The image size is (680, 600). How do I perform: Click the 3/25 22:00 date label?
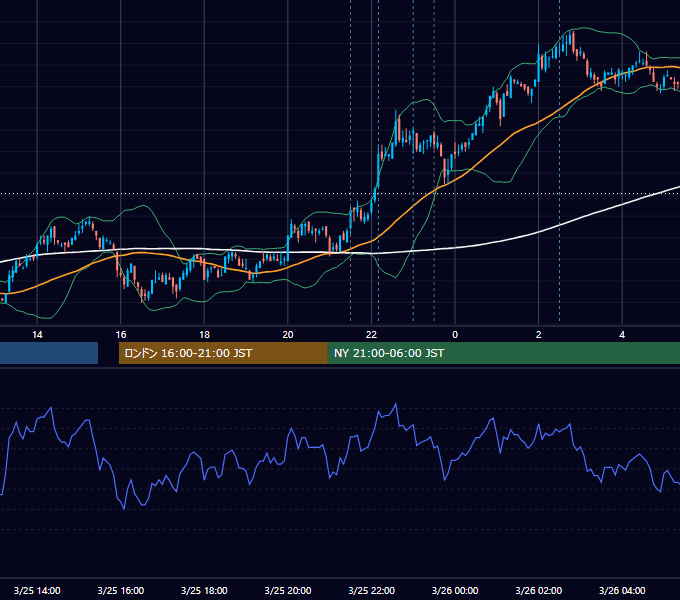[372, 590]
